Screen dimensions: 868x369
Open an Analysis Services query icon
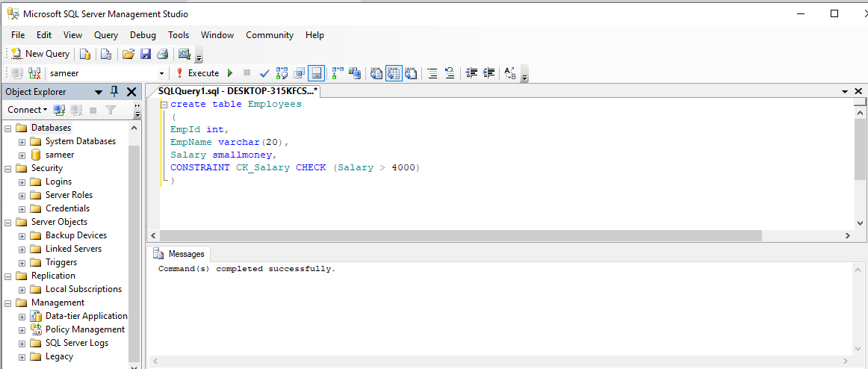[106, 54]
